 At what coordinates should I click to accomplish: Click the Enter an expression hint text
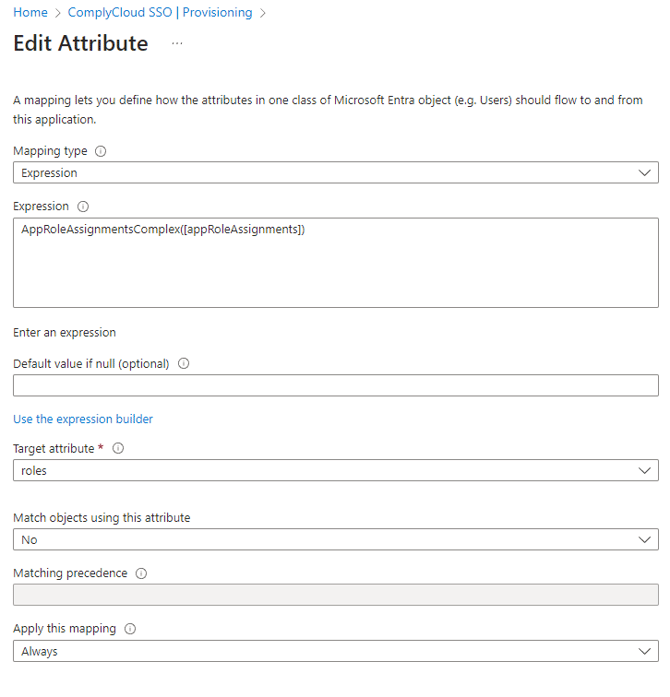click(x=64, y=332)
